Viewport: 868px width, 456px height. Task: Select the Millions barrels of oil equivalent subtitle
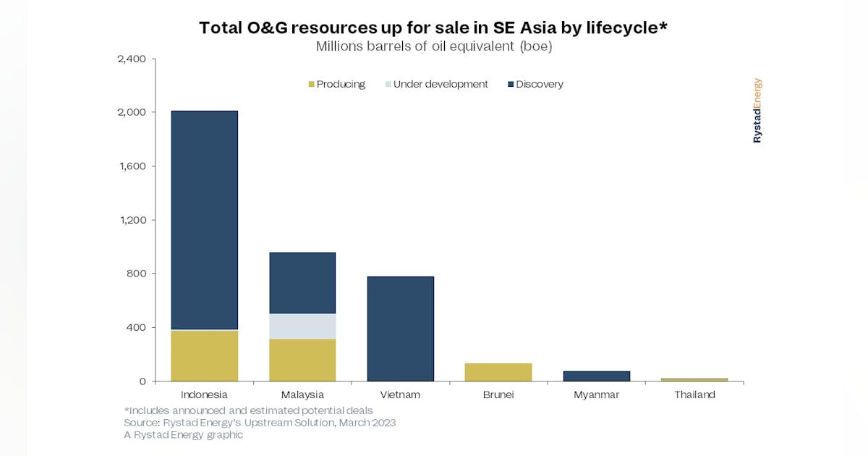433,46
